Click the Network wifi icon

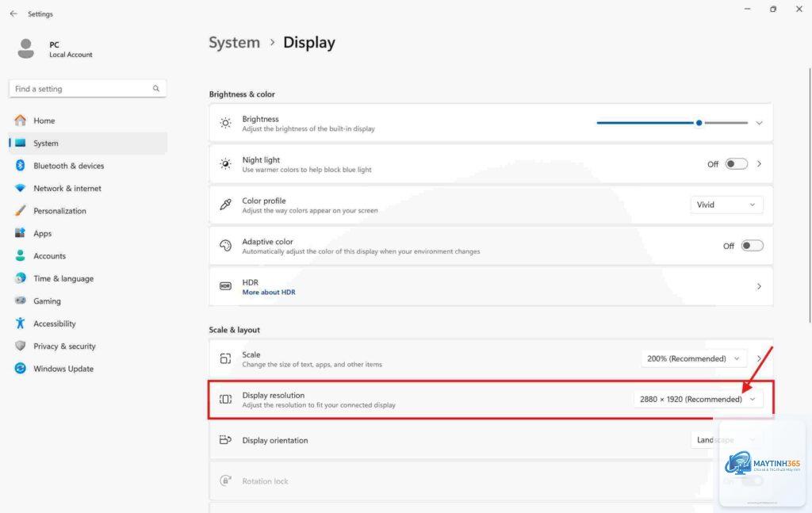(20, 188)
